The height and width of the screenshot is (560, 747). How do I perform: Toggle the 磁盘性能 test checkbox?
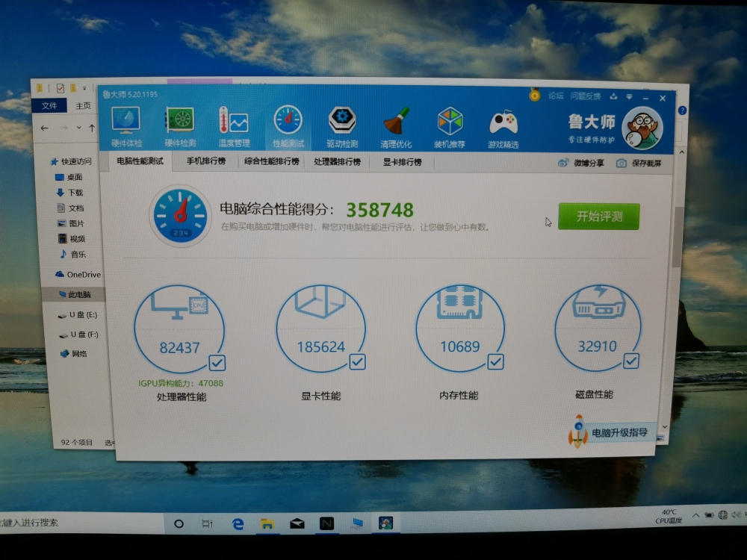pos(631,361)
